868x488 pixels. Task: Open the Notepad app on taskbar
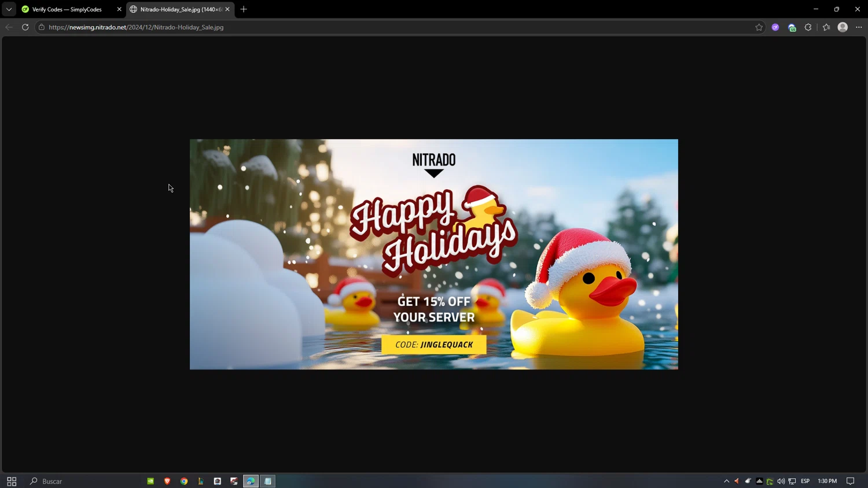tap(267, 481)
